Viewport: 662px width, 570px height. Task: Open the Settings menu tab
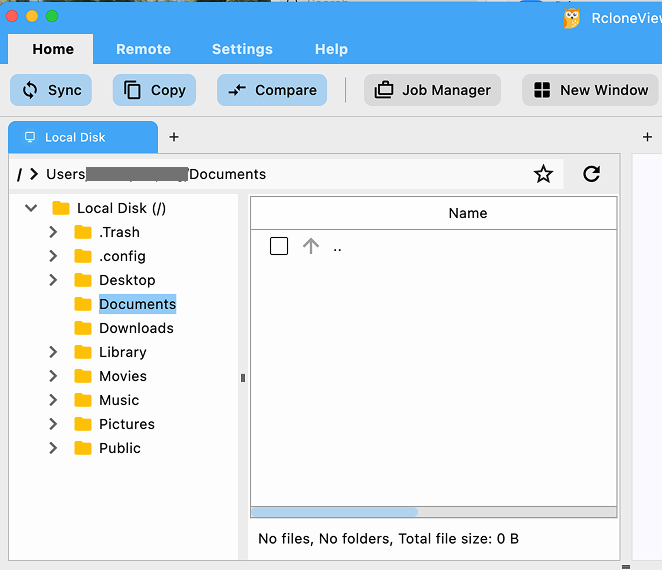(242, 49)
